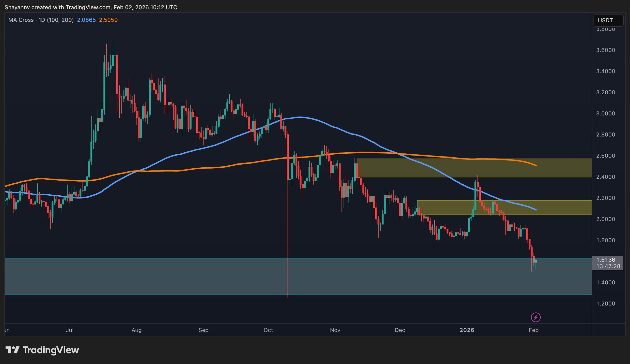Select the Feb label on the time axis
The height and width of the screenshot is (364, 630).
click(x=534, y=330)
